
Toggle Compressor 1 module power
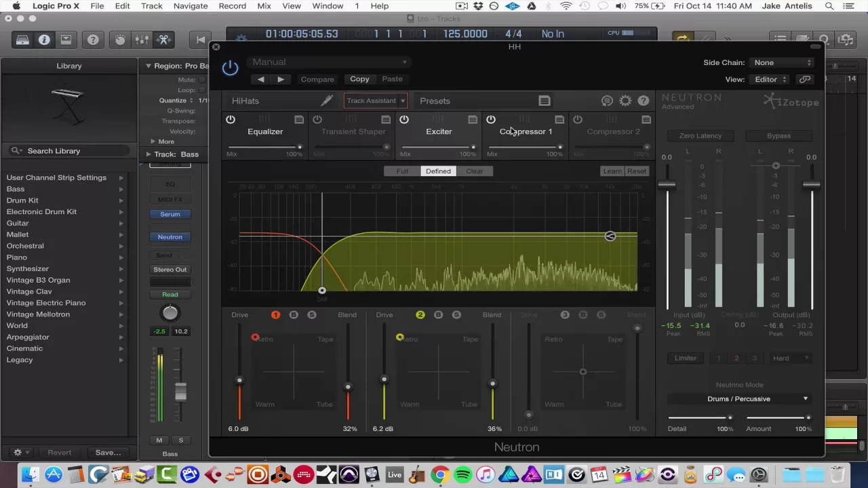coord(491,120)
